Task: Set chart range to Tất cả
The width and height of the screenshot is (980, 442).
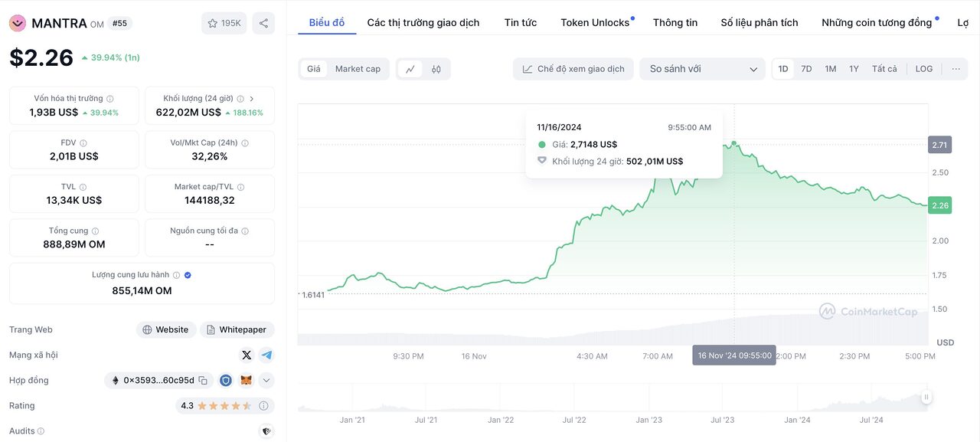Action: [884, 69]
